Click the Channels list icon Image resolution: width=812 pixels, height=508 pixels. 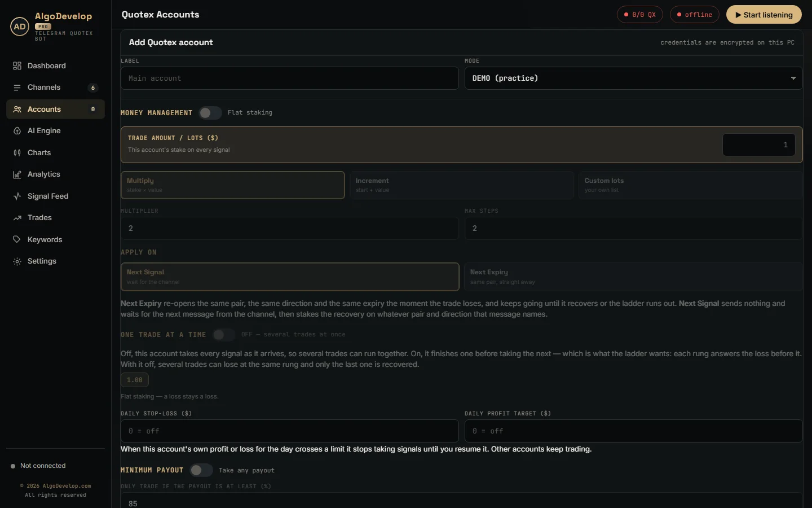point(17,87)
